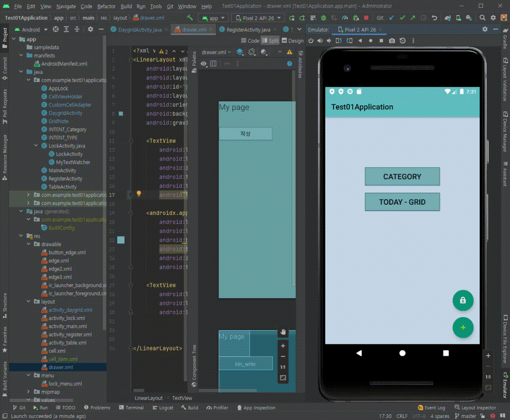
Task: Click 1:1 zoom control in the design preview
Action: click(284, 367)
